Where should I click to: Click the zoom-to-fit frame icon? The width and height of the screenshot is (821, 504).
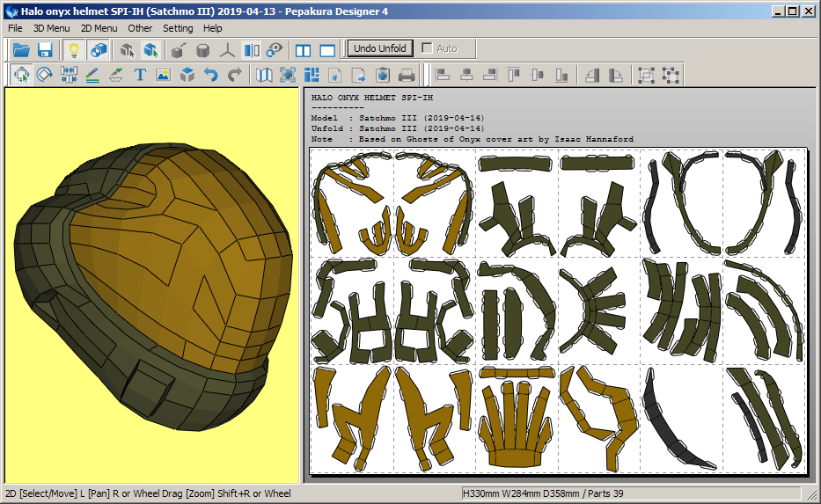coord(288,75)
